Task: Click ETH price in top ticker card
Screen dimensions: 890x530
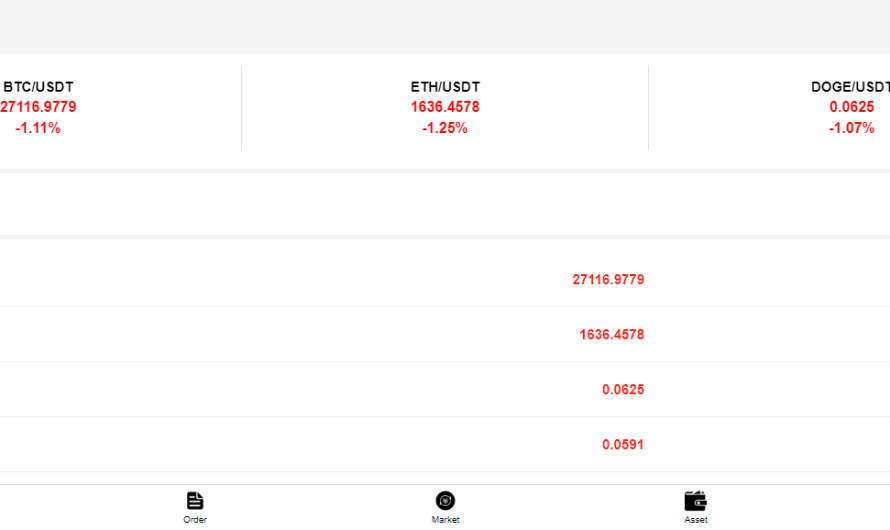Action: pos(445,107)
